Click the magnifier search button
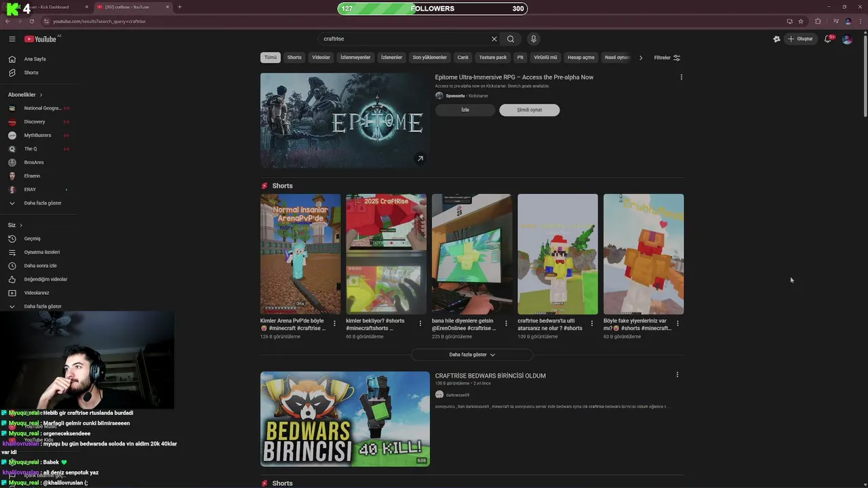The image size is (868, 488). click(x=511, y=39)
